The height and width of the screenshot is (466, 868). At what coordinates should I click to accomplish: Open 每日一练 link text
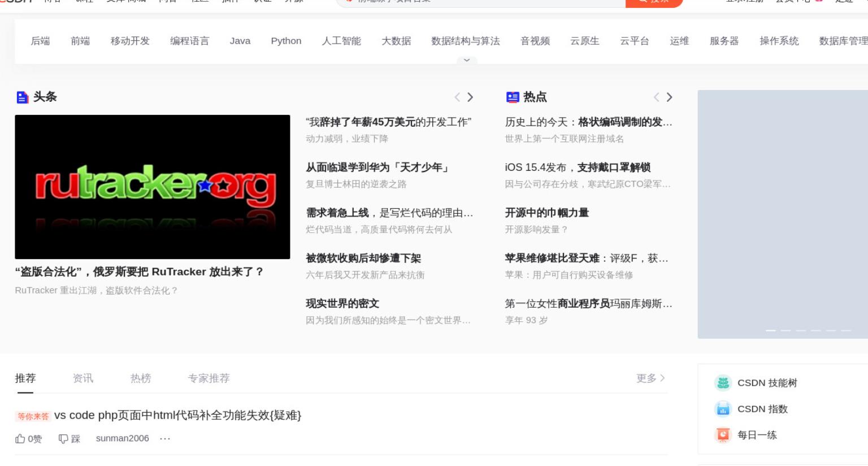coord(757,435)
